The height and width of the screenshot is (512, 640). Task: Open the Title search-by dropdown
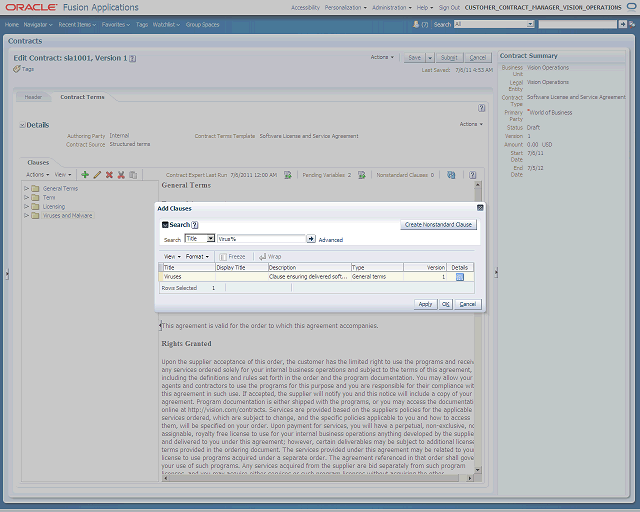pyautogui.click(x=210, y=238)
